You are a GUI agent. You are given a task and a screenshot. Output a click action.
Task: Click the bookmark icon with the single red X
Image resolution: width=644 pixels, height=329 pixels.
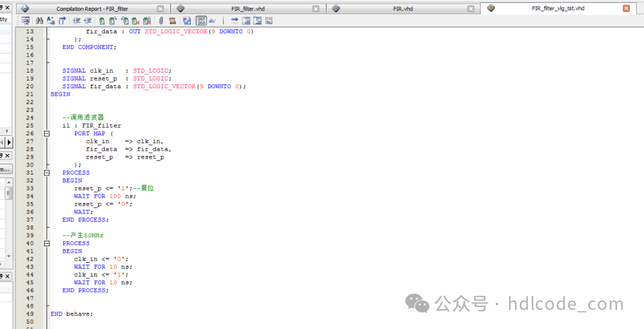coord(136,20)
